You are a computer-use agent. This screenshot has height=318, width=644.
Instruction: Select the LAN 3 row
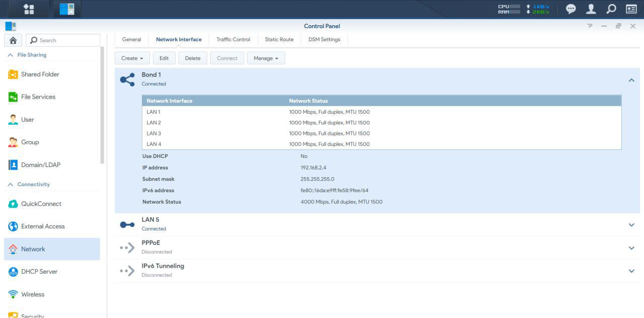click(382, 133)
